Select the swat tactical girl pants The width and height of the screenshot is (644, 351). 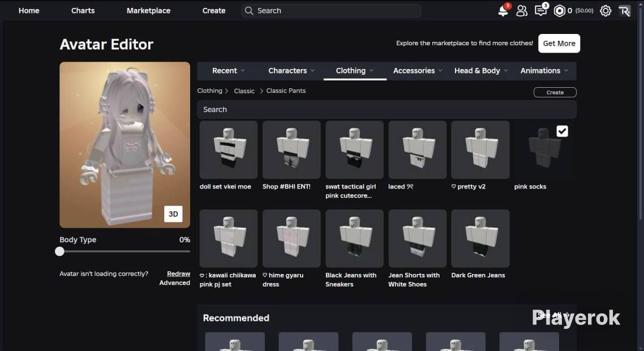(354, 149)
